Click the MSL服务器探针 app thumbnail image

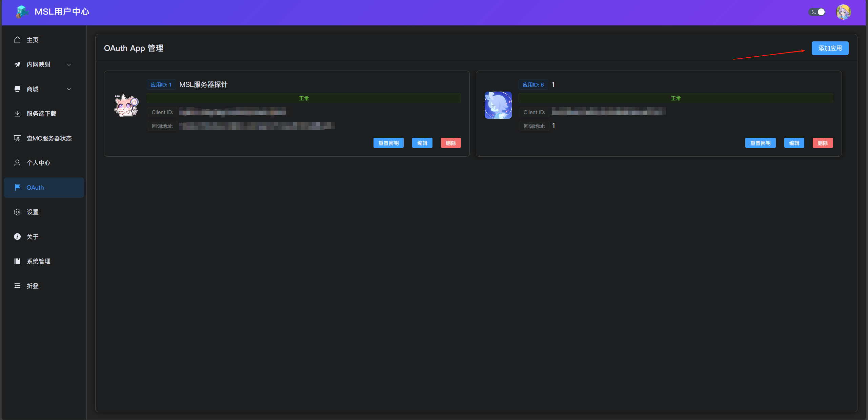coord(126,106)
